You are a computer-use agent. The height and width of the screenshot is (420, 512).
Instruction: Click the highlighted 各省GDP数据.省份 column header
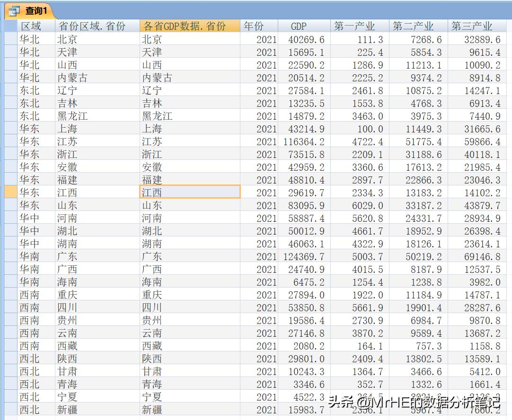(x=188, y=26)
